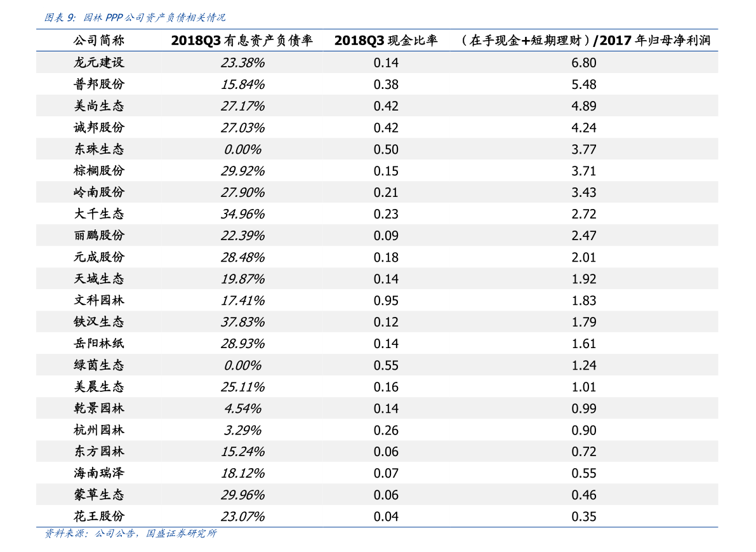Click company name 文科园林
Screen dimensions: 756x552
99,300
